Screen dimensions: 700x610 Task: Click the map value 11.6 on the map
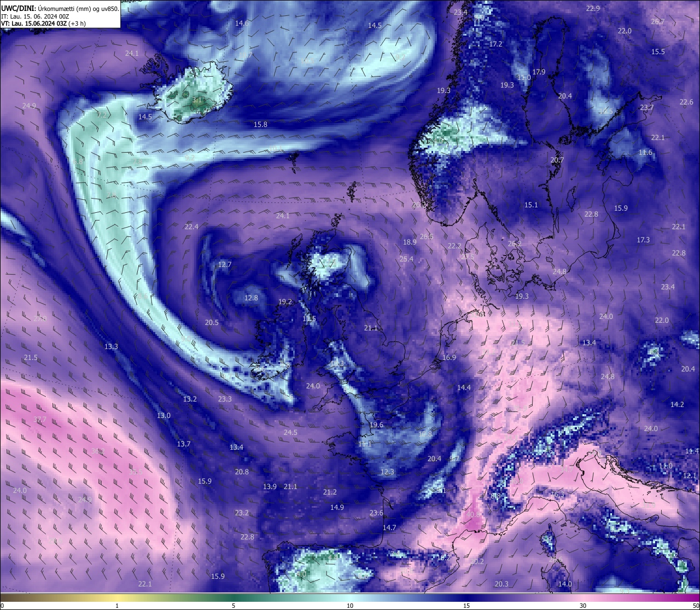pos(645,152)
